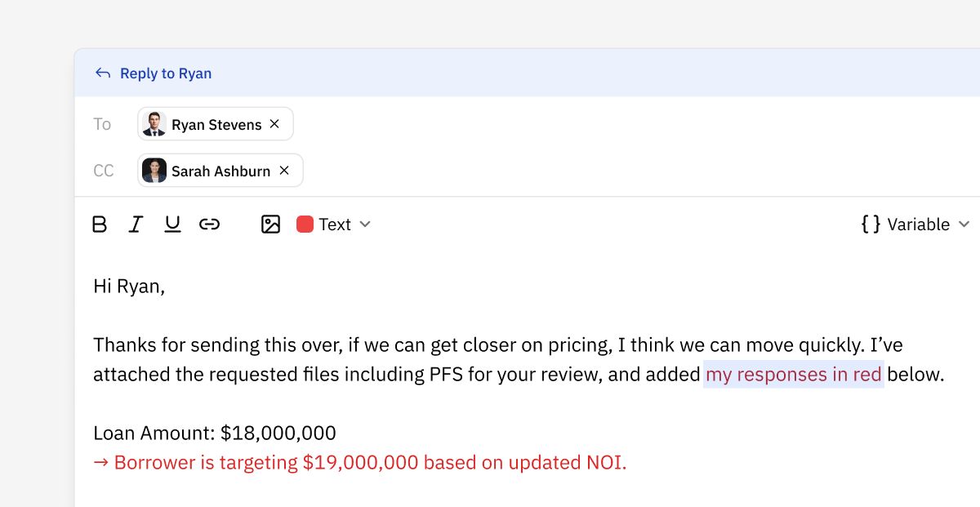
Task: Apply underline formatting
Action: [172, 224]
